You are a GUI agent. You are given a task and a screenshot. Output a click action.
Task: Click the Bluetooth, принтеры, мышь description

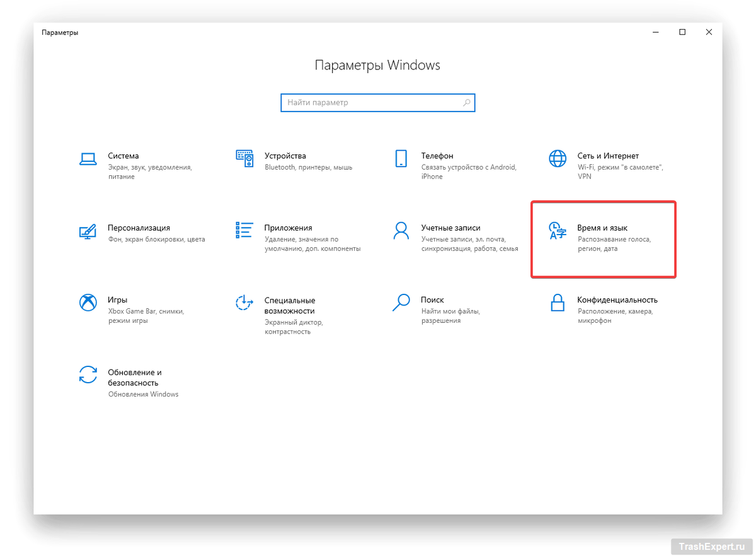tap(309, 167)
